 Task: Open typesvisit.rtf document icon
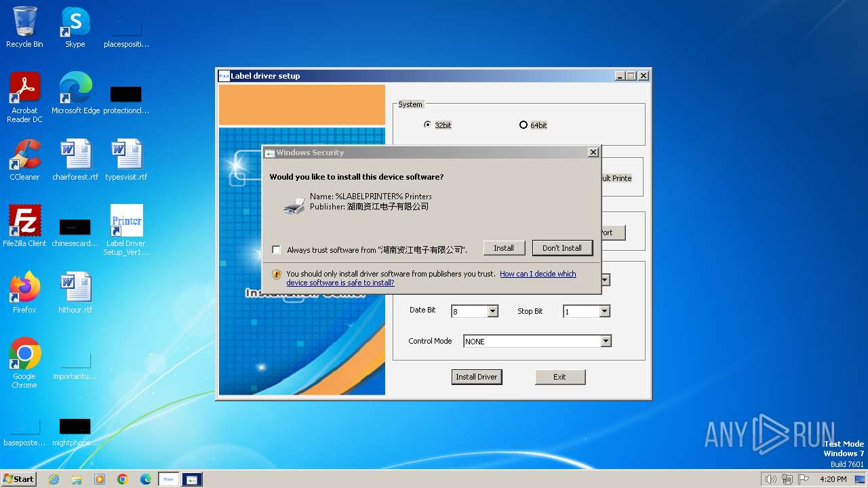(x=126, y=160)
